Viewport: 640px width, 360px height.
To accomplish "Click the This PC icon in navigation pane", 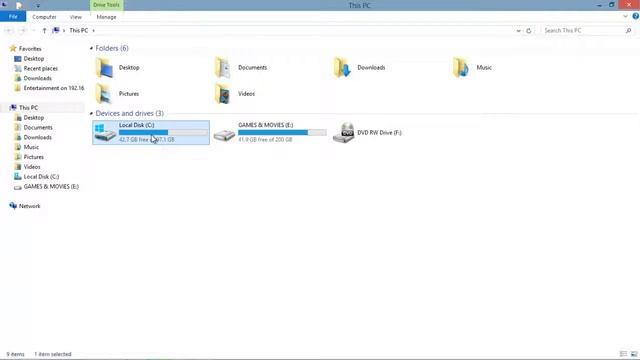I will point(13,107).
